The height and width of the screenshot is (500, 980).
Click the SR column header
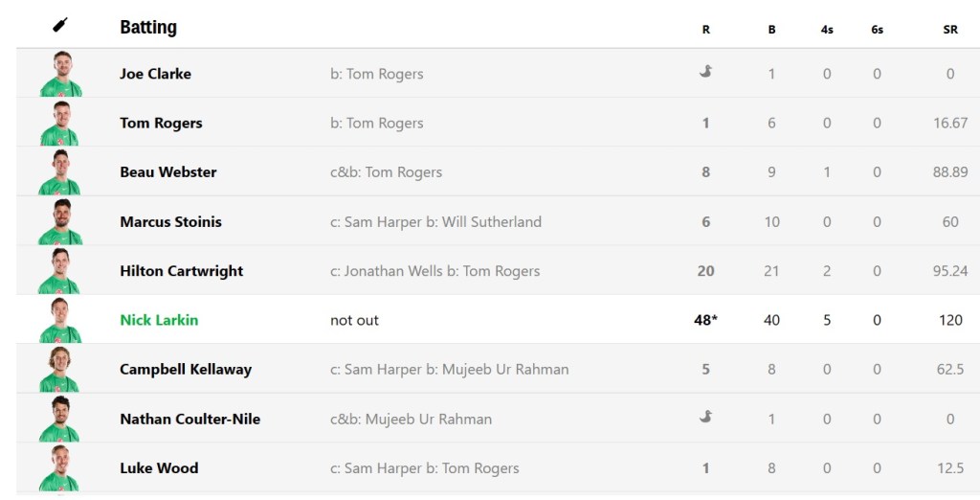(950, 30)
